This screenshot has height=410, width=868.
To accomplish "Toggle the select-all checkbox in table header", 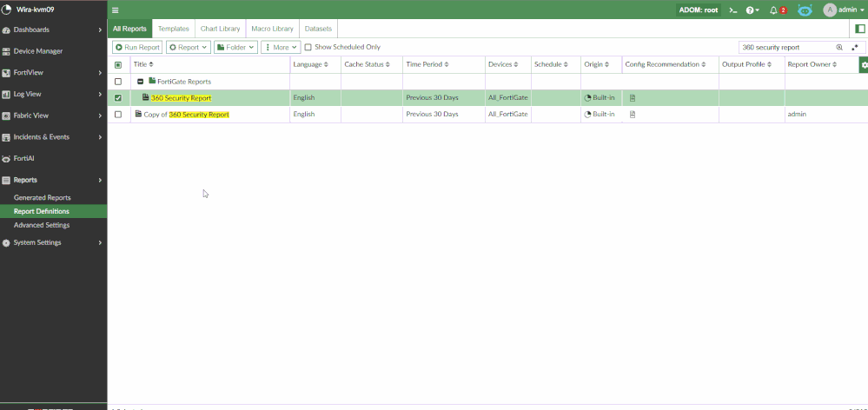I will point(118,65).
